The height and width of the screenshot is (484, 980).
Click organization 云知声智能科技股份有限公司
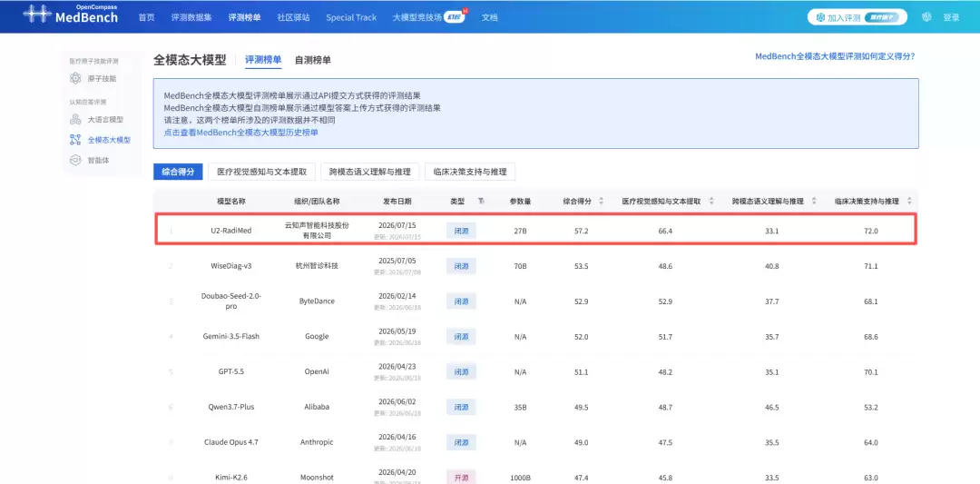click(x=317, y=231)
